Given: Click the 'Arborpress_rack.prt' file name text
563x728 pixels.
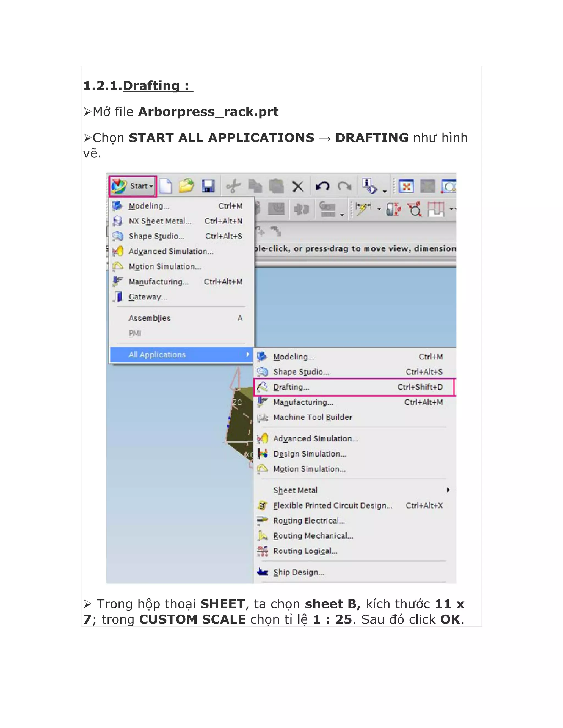Looking at the screenshot, I should pyautogui.click(x=208, y=112).
